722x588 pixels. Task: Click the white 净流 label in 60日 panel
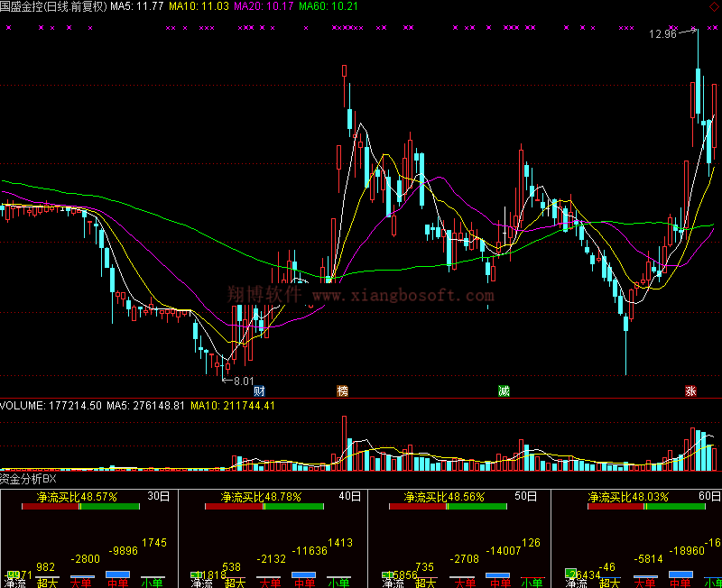pyautogui.click(x=577, y=583)
